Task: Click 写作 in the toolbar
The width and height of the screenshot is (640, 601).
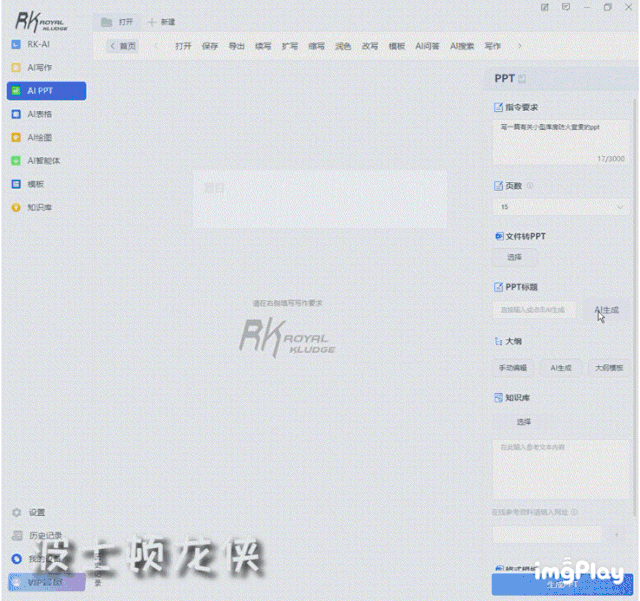Action: (x=493, y=46)
